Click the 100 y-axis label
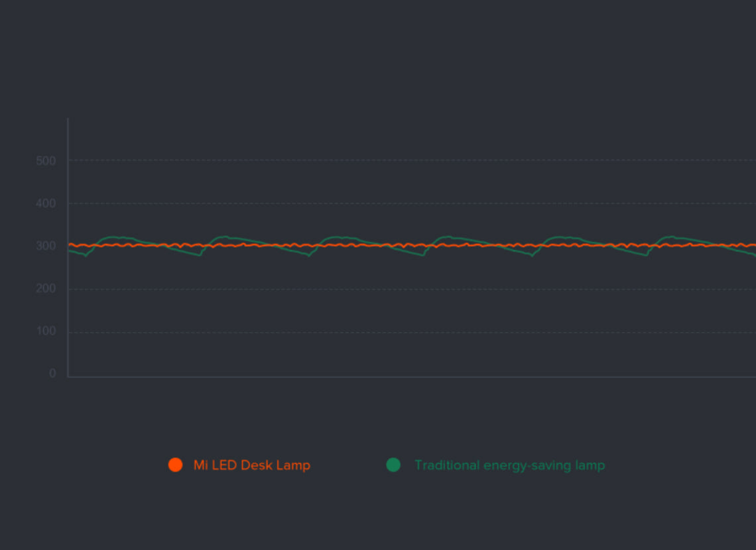This screenshot has width=756, height=550. coord(46,331)
